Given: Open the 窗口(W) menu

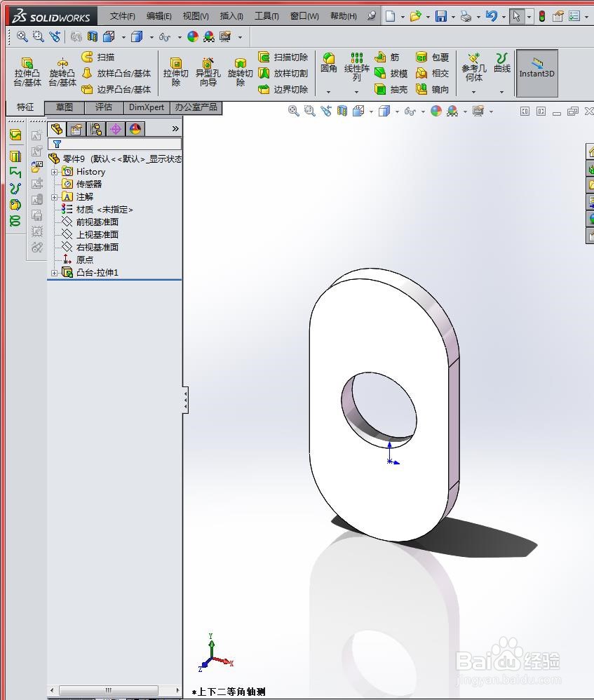Looking at the screenshot, I should pos(304,17).
